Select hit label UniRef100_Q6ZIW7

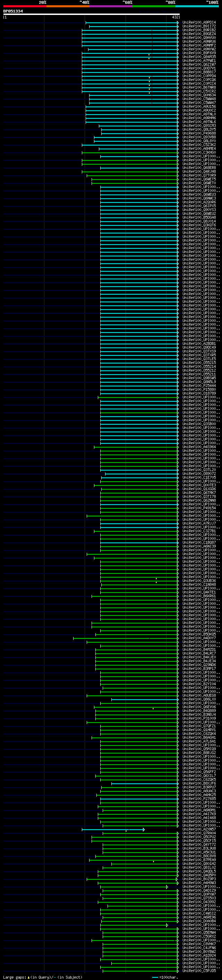pyautogui.click(x=199, y=64)
